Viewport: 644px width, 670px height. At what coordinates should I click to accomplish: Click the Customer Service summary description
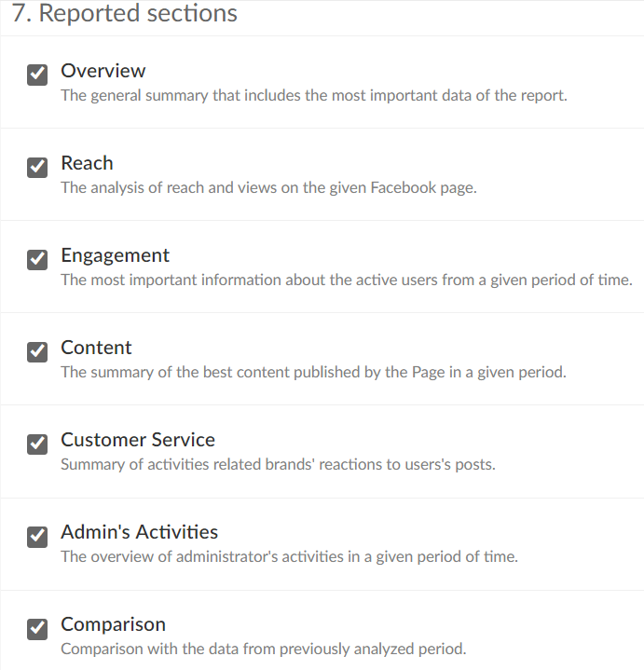278,464
